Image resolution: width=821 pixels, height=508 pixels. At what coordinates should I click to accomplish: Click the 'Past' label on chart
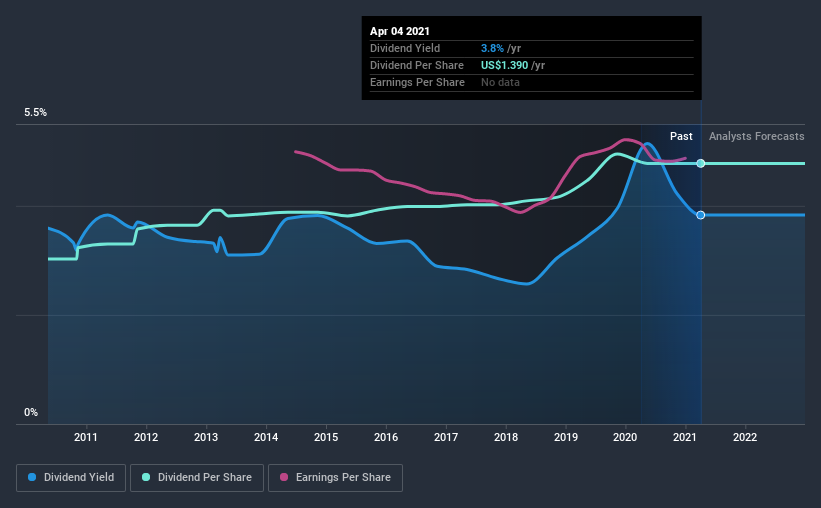681,136
